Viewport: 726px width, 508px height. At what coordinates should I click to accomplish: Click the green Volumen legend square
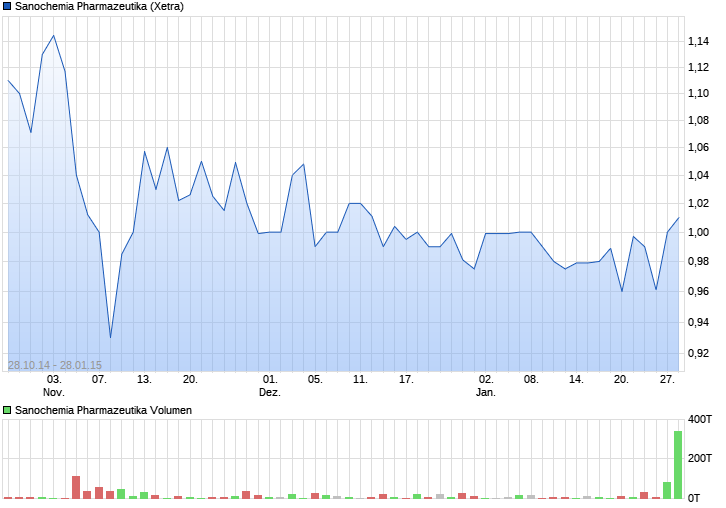tap(7, 410)
